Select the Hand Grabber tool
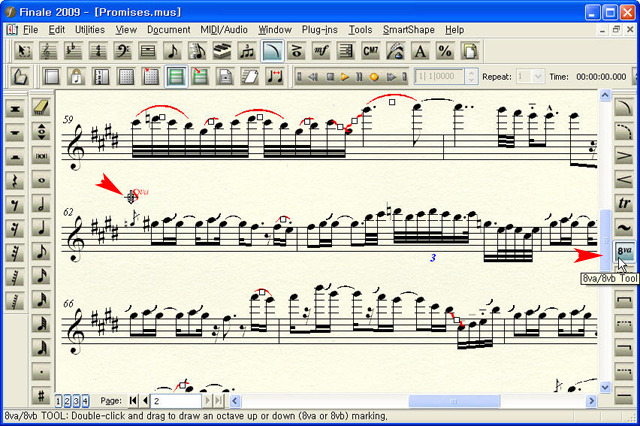Screen dimensions: 640x426 click(20, 76)
